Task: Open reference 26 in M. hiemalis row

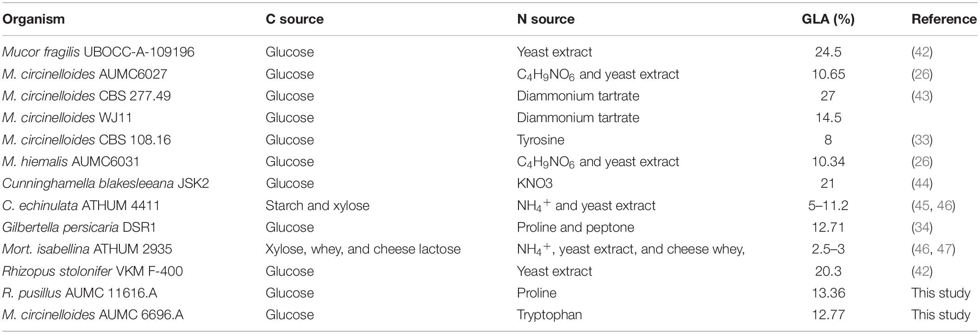Action: (x=922, y=161)
